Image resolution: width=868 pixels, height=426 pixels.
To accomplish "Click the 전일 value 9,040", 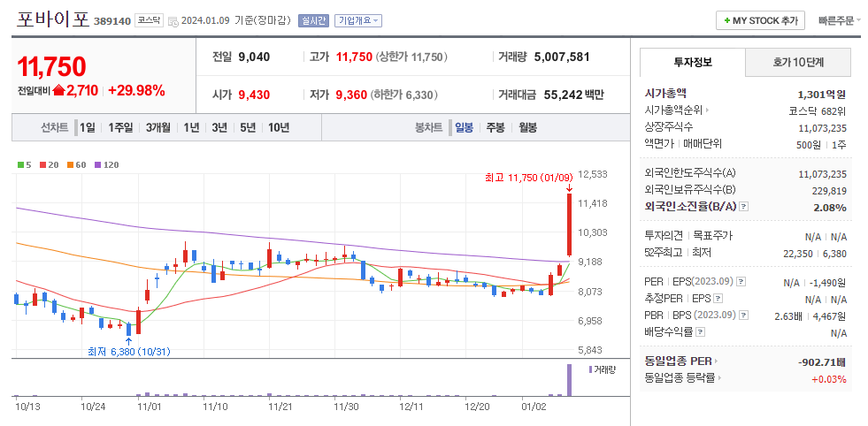I will tap(254, 57).
